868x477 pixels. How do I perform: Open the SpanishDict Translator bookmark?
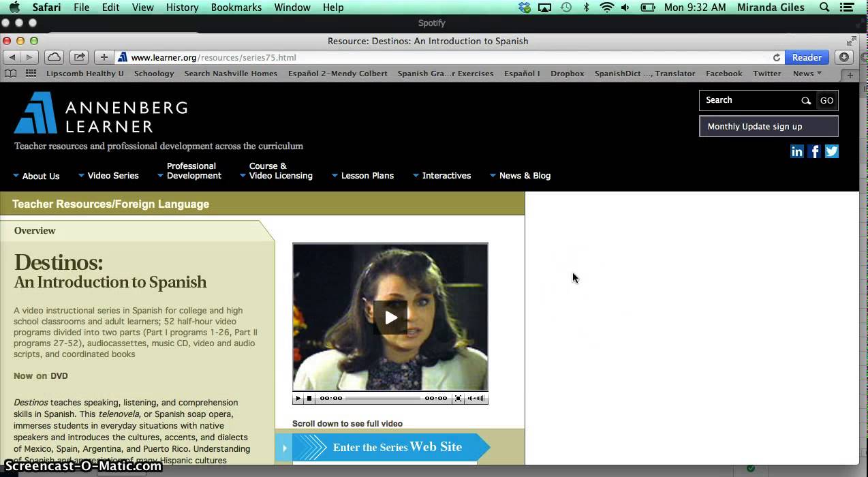[645, 74]
